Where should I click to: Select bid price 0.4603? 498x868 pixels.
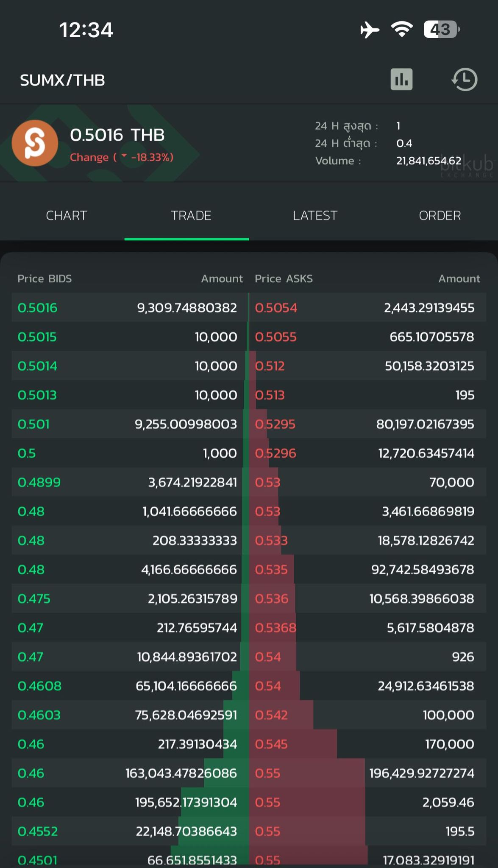tap(39, 715)
